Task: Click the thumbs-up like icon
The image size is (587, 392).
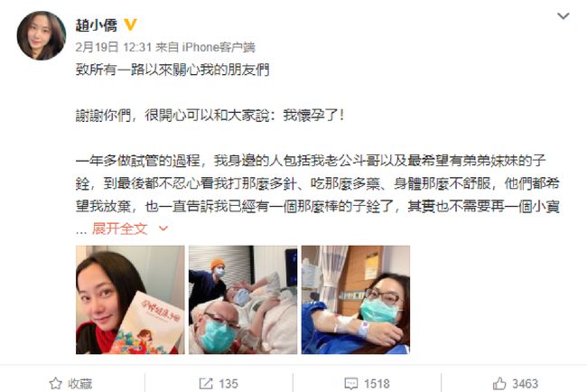Action: (499, 383)
